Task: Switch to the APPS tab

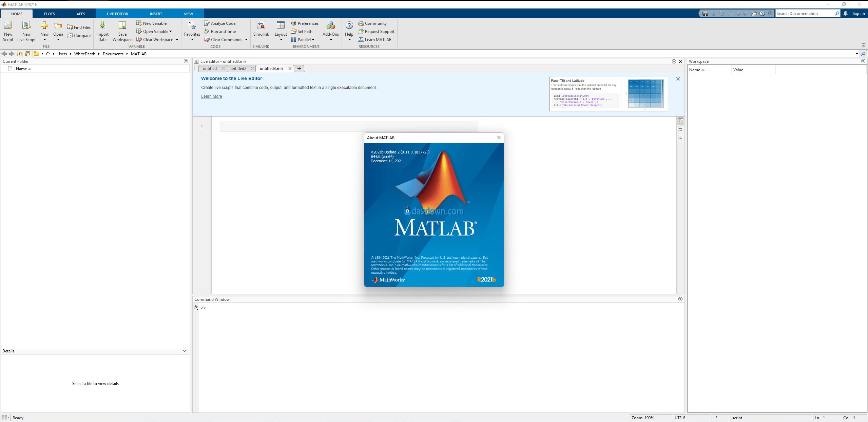Action: coord(81,14)
